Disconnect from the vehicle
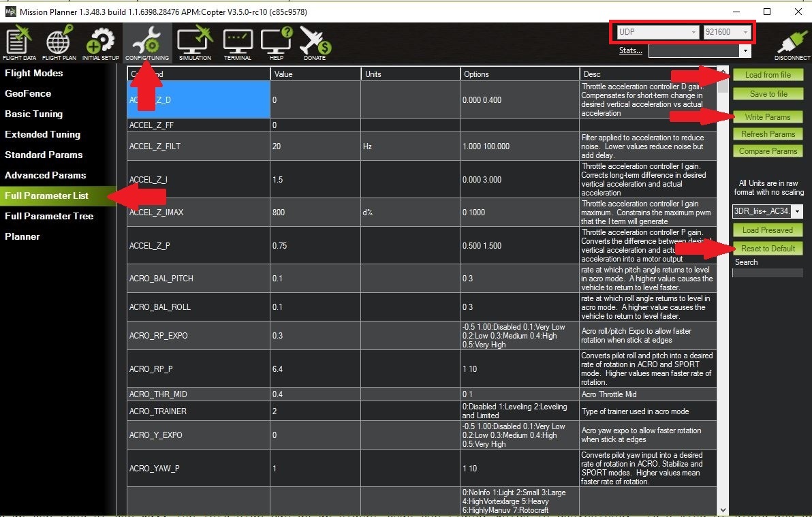 [790, 43]
